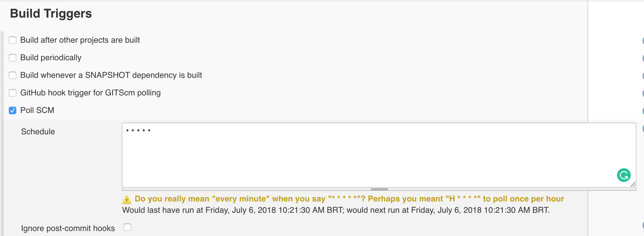The image size is (644, 236).
Task: Open help icon for Build periodically
Action: (x=642, y=58)
